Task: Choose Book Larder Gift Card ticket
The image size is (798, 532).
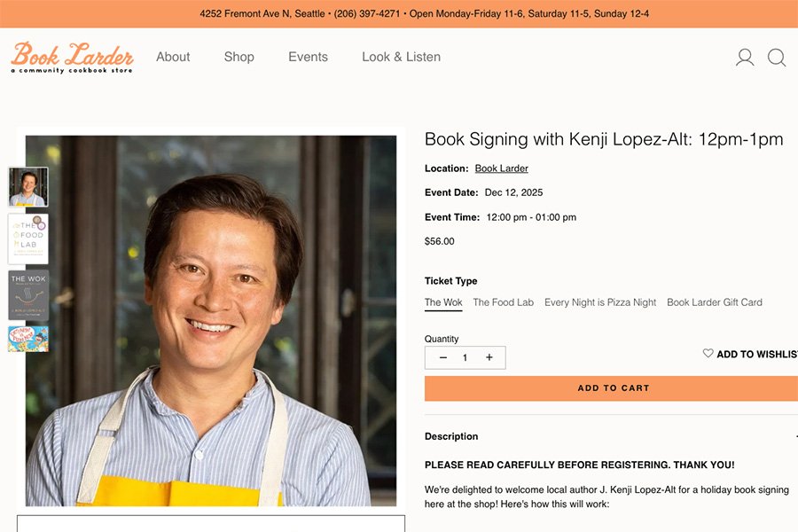Action: coord(715,302)
